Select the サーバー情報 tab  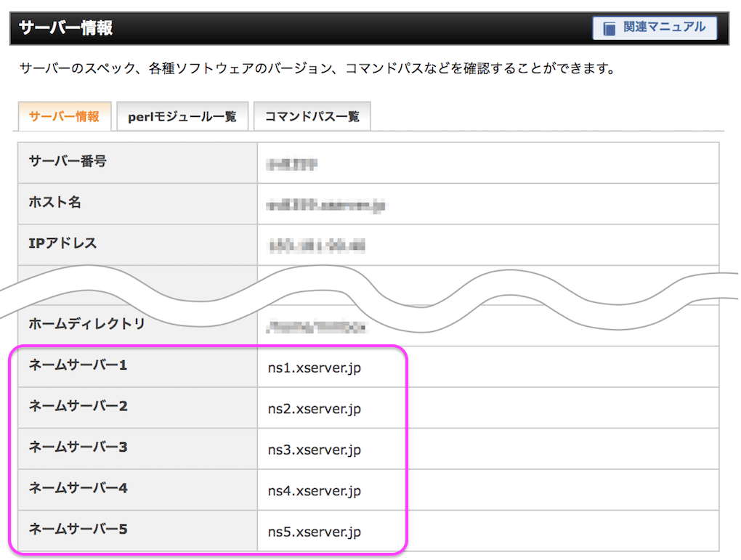(64, 116)
